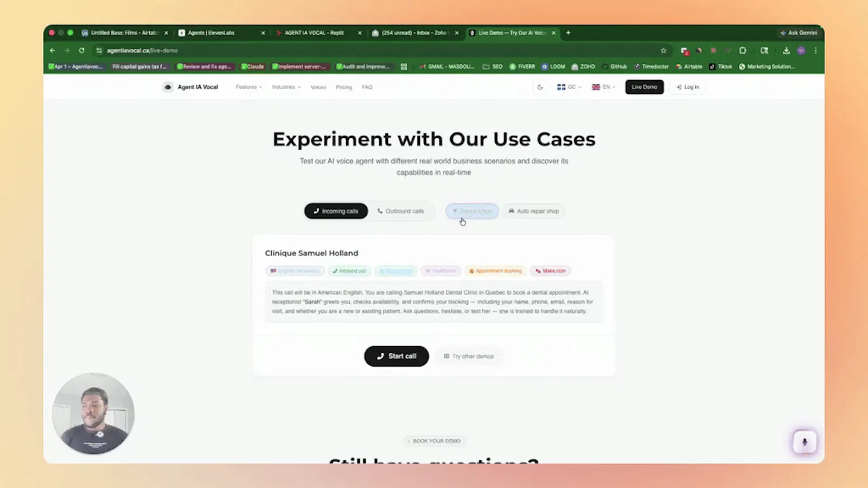Screen dimensions: 868x488
Task: Click the Agent IA Vocal logo
Action: (x=190, y=87)
